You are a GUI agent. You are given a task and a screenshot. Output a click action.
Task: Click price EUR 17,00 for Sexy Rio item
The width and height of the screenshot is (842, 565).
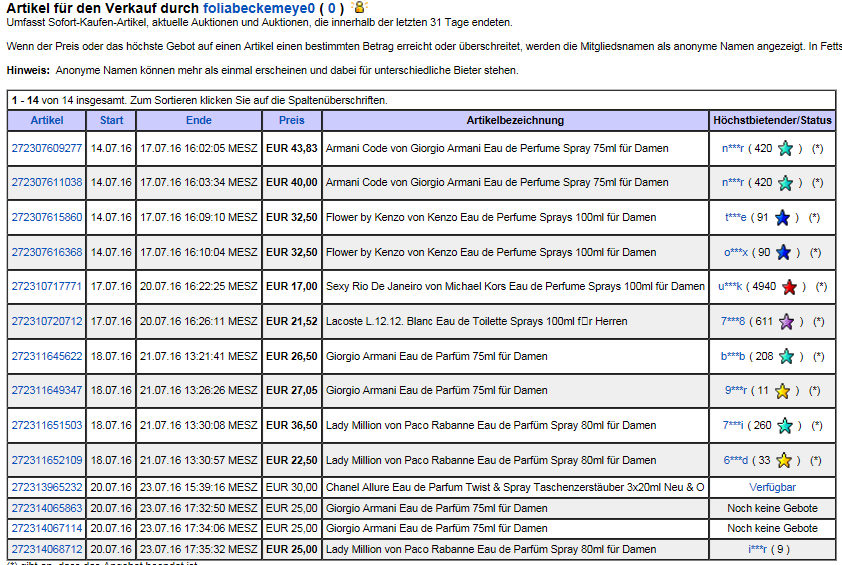(292, 286)
